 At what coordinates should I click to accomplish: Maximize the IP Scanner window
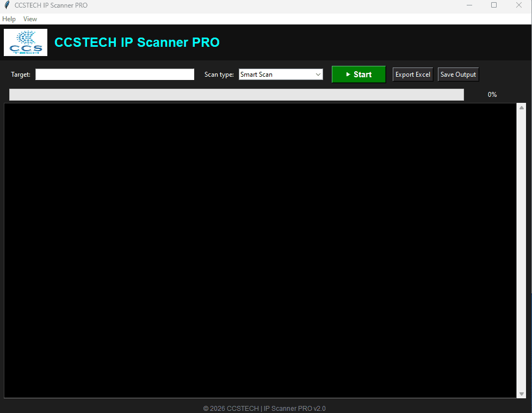point(494,5)
